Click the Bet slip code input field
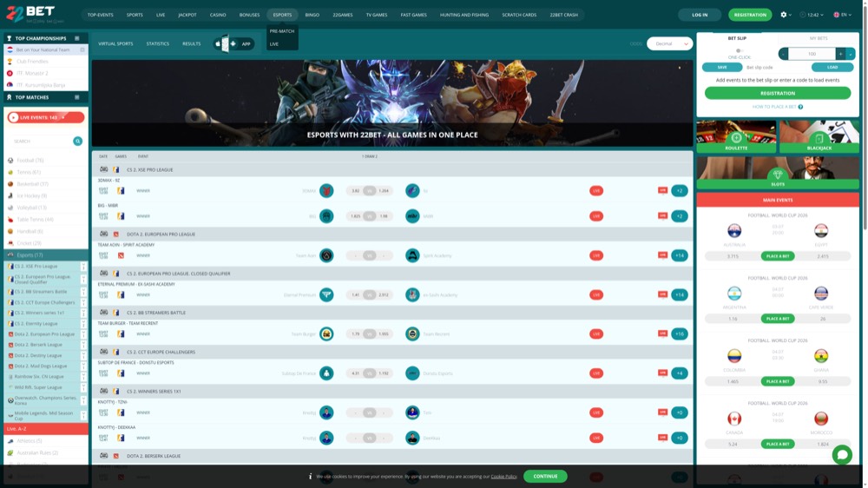This screenshot has width=868, height=488. pyautogui.click(x=777, y=67)
